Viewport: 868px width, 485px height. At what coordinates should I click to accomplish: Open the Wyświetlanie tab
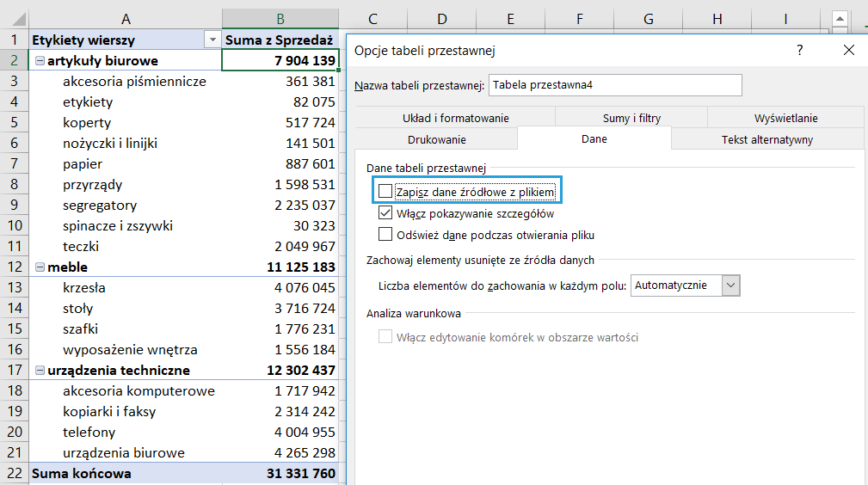point(785,118)
